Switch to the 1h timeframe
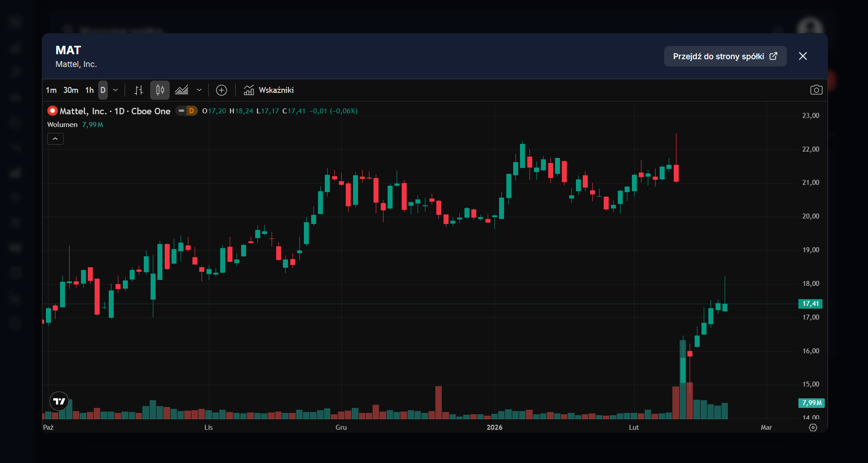Screen dimensions: 868x463 (89, 90)
